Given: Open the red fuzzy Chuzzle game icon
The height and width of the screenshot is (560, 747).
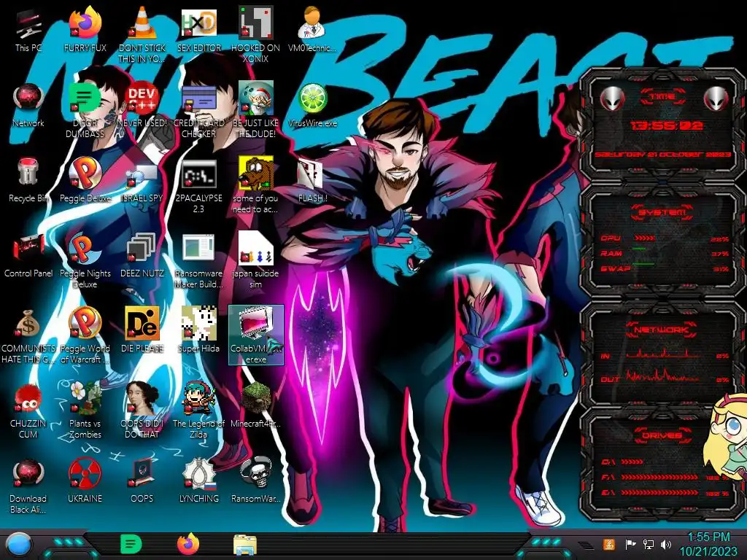Looking at the screenshot, I should coord(28,411).
